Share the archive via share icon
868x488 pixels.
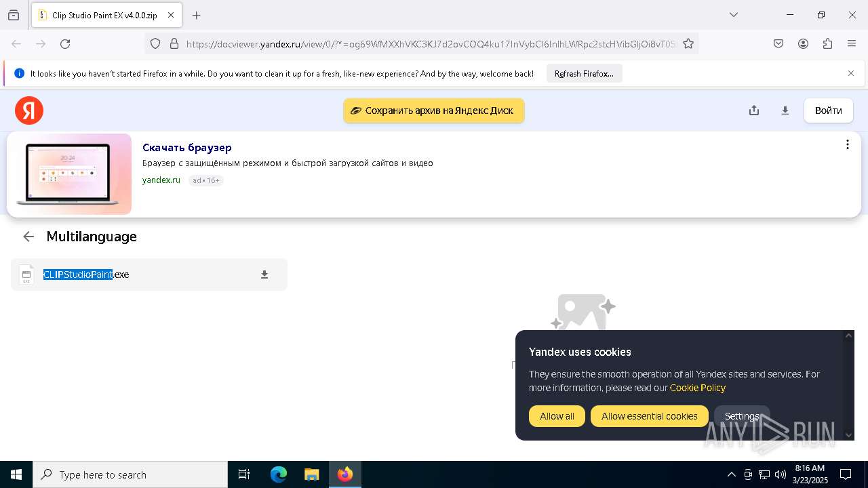[x=754, y=110]
